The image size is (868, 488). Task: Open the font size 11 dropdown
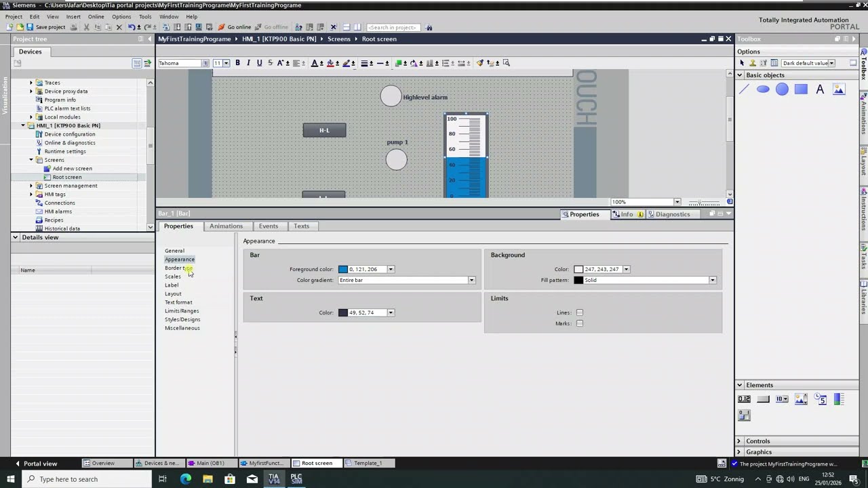point(226,63)
